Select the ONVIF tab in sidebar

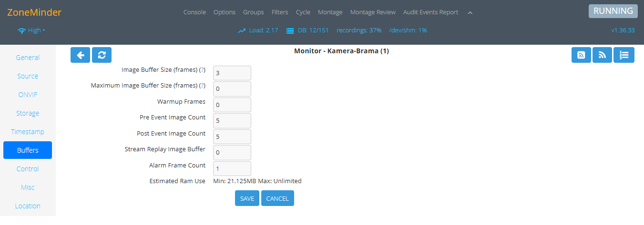pyautogui.click(x=28, y=95)
